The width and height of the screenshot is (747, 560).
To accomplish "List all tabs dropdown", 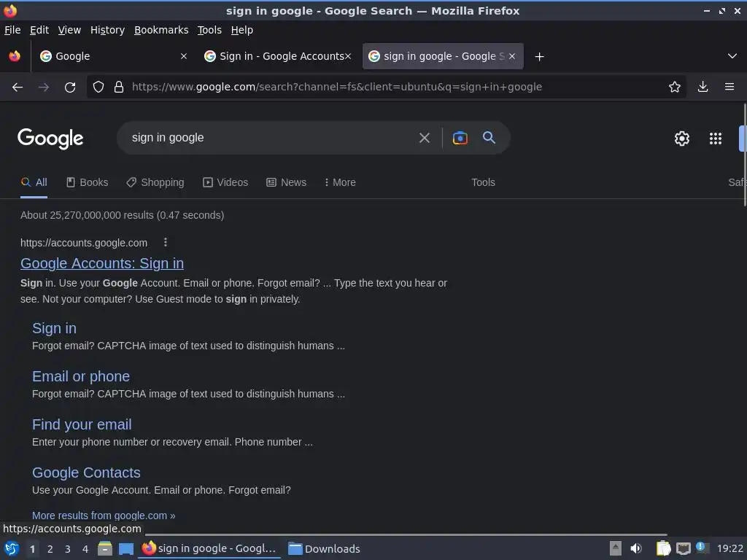I will point(732,56).
